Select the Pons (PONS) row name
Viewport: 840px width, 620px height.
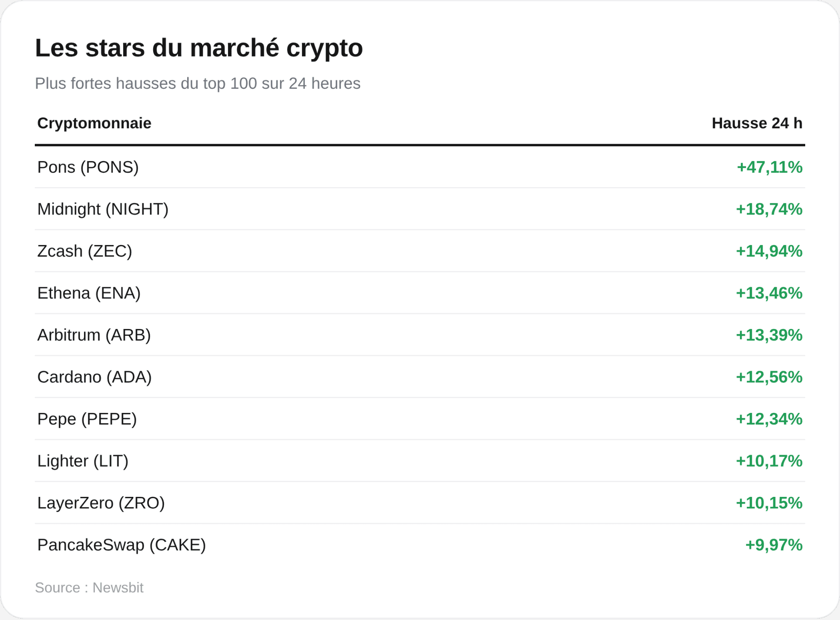88,167
